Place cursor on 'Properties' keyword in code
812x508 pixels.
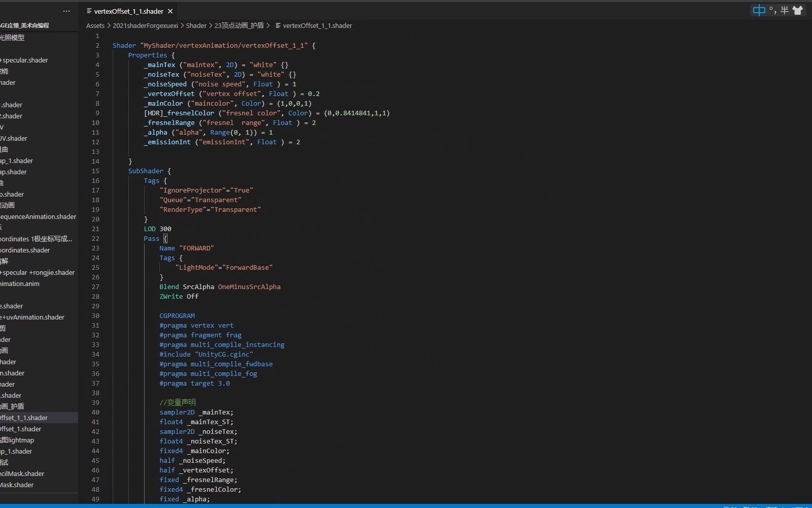click(x=147, y=55)
